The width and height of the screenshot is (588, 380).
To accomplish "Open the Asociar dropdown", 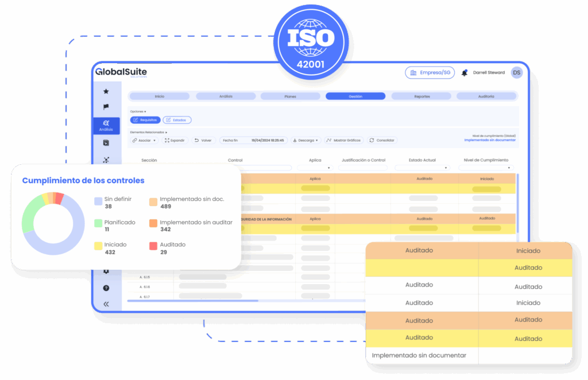I will click(x=144, y=140).
